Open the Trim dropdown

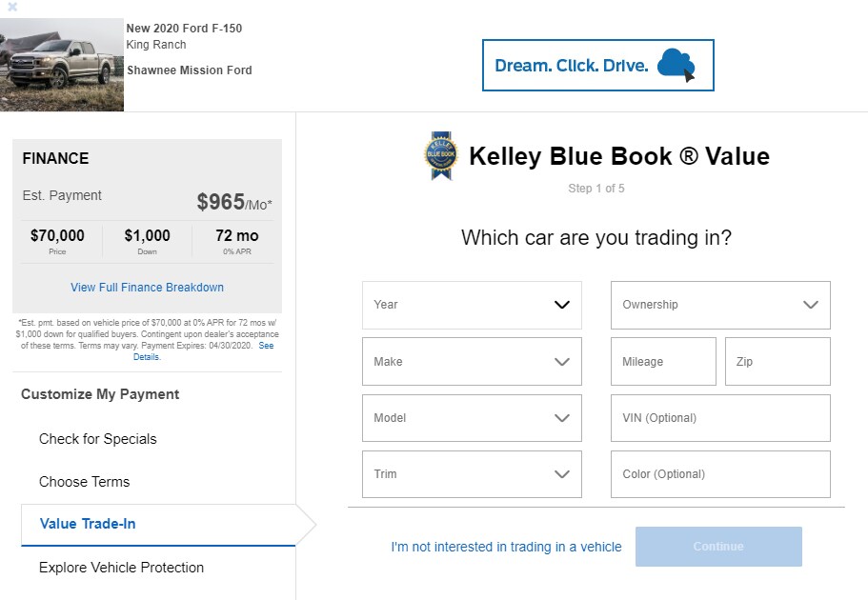472,474
